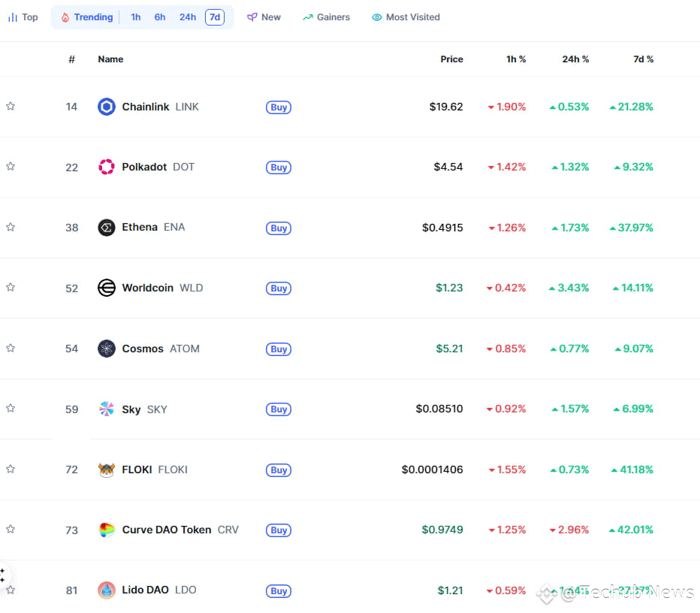Sort table by Price column header
700x613 pixels.
pos(451,59)
